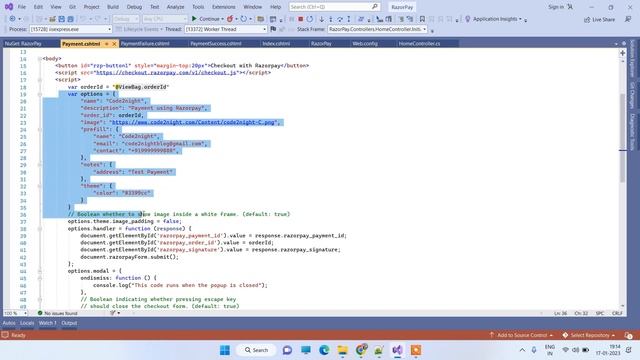Click the Save file icon in toolbar
The image size is (640, 360).
pyautogui.click(x=62, y=19)
